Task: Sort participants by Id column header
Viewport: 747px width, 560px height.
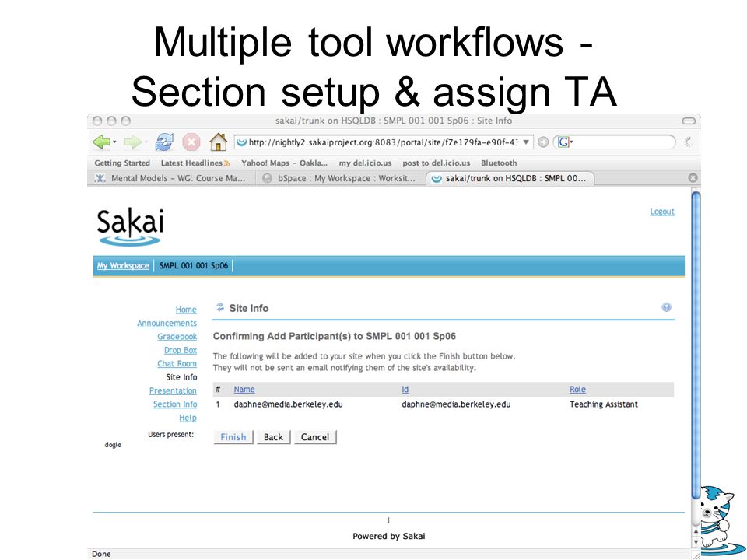Action: (x=405, y=390)
